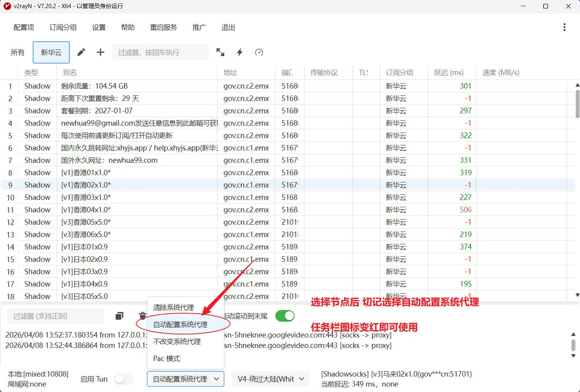Expand the V4-绕过大陆 routing dropdown
The image size is (580, 392).
click(x=270, y=379)
